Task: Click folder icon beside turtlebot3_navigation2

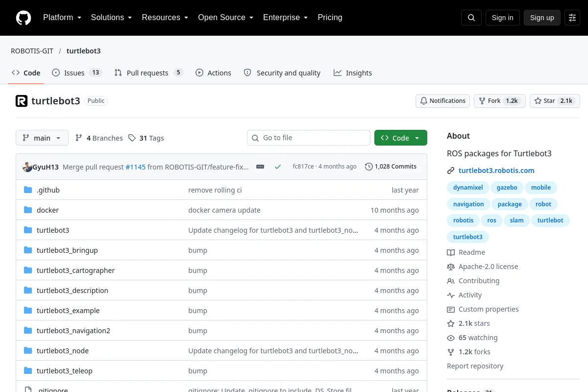Action: [28, 331]
